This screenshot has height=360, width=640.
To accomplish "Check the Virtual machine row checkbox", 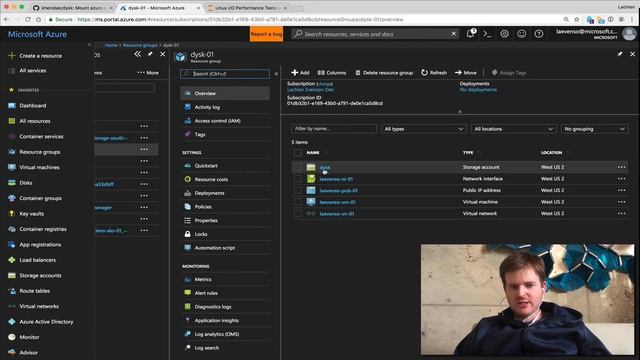I will click(298, 202).
